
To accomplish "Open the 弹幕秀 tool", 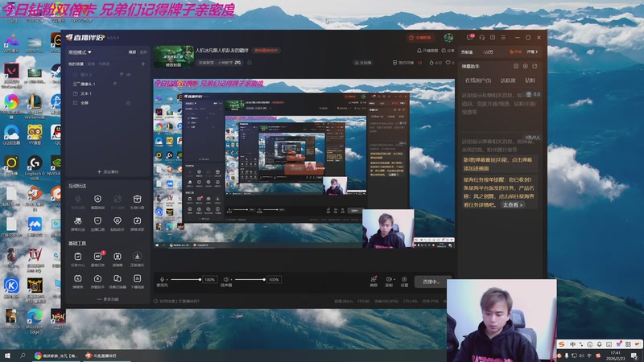I will 77,281.
